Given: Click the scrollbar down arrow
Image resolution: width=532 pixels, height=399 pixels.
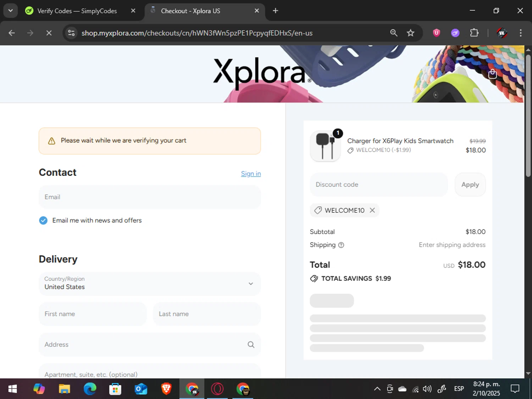Looking at the screenshot, I should pyautogui.click(x=528, y=373).
